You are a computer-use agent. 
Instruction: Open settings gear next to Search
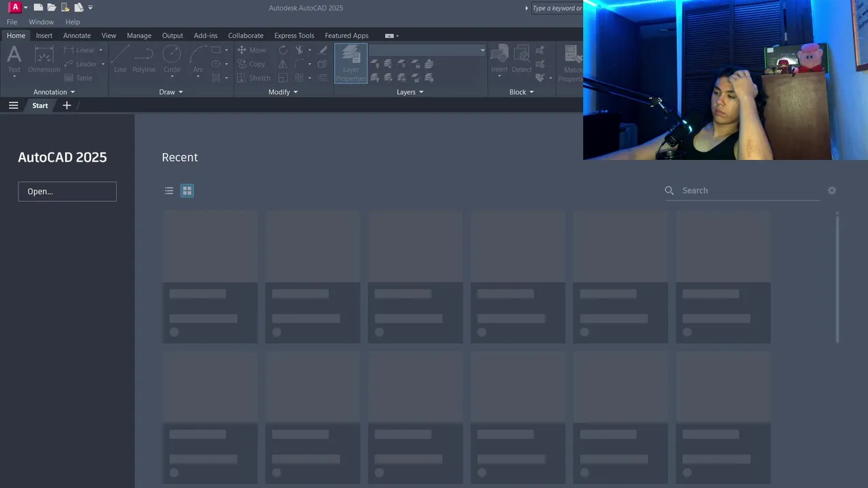831,190
